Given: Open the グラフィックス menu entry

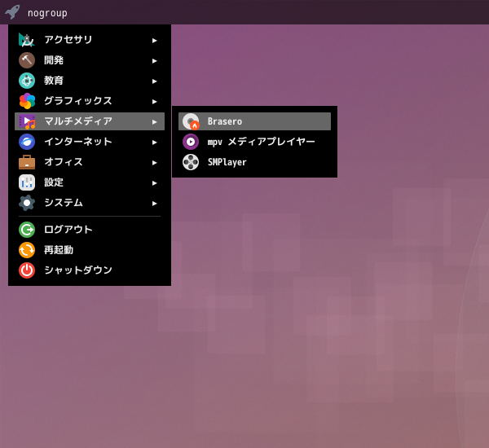Looking at the screenshot, I should tap(90, 101).
